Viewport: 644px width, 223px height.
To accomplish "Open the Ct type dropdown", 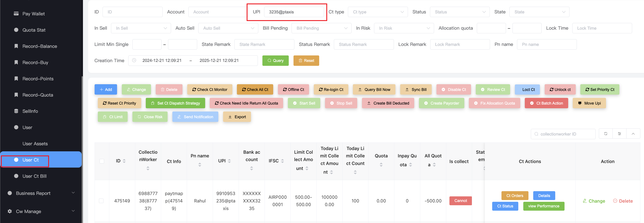I will tap(378, 12).
